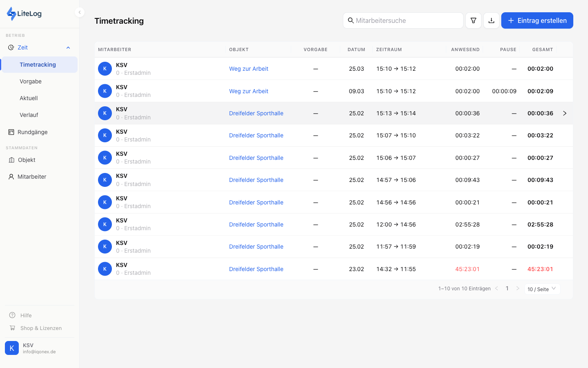Open Rundgänge in the sidebar

coord(32,132)
